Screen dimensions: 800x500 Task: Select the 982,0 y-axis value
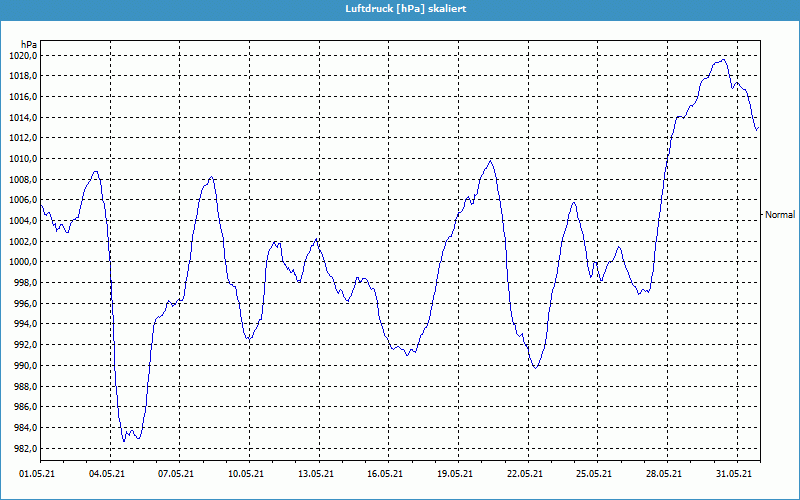point(24,448)
